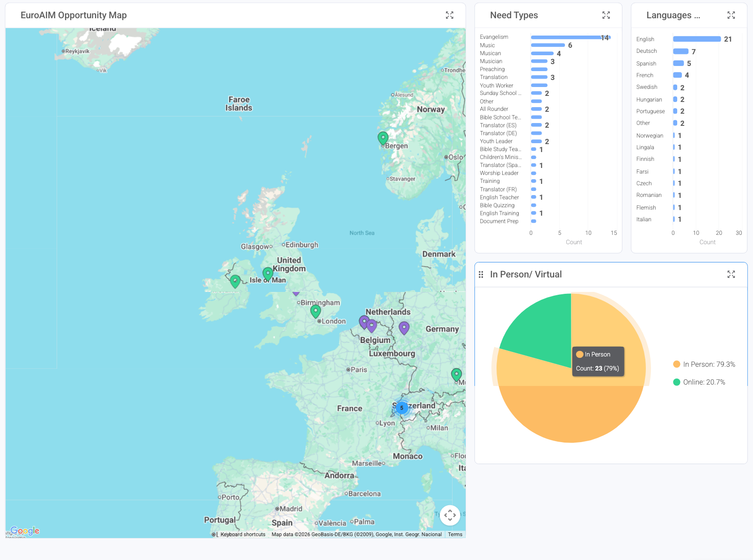753x560 pixels.
Task: Click the drag handle of In Person/ Virtual
Action: pos(481,275)
